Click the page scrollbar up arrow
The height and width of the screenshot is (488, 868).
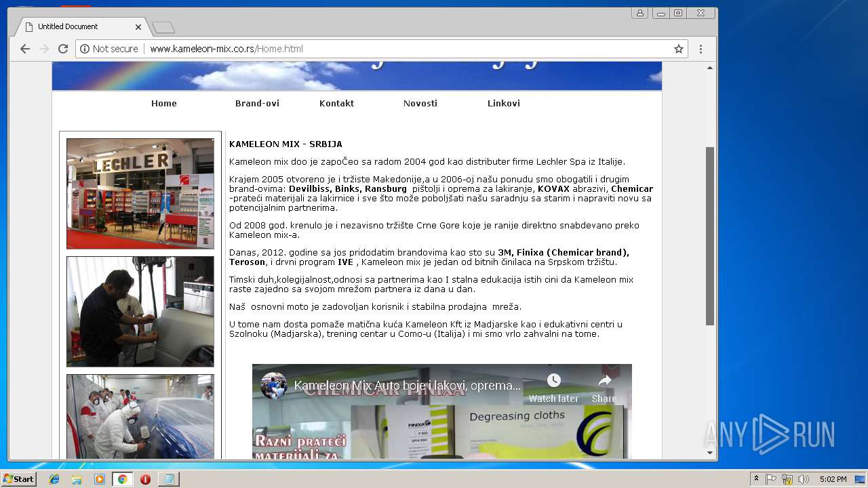[x=710, y=67]
